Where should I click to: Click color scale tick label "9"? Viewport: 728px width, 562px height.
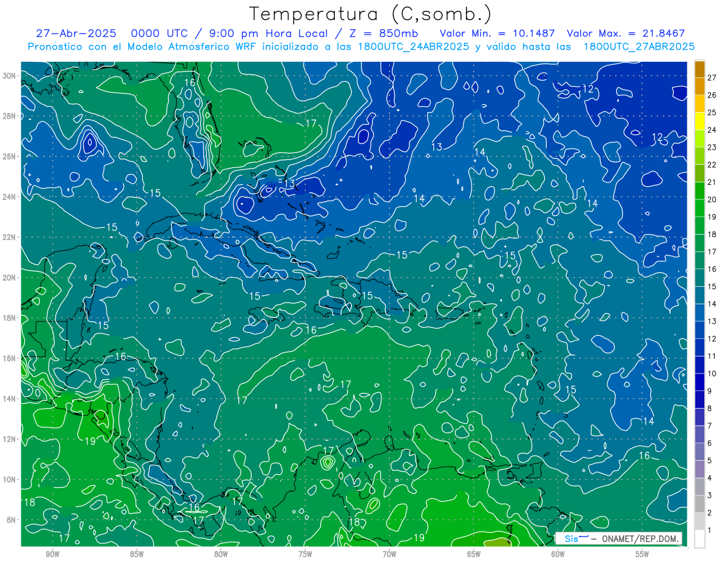pos(710,391)
